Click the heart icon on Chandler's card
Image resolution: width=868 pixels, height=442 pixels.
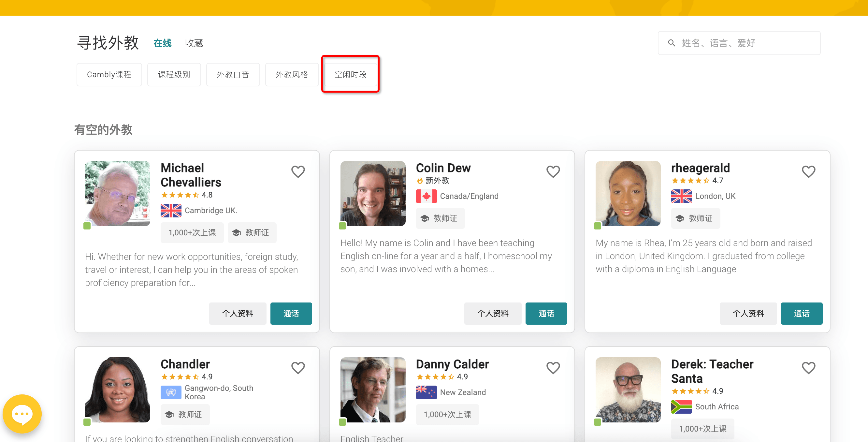click(x=298, y=368)
